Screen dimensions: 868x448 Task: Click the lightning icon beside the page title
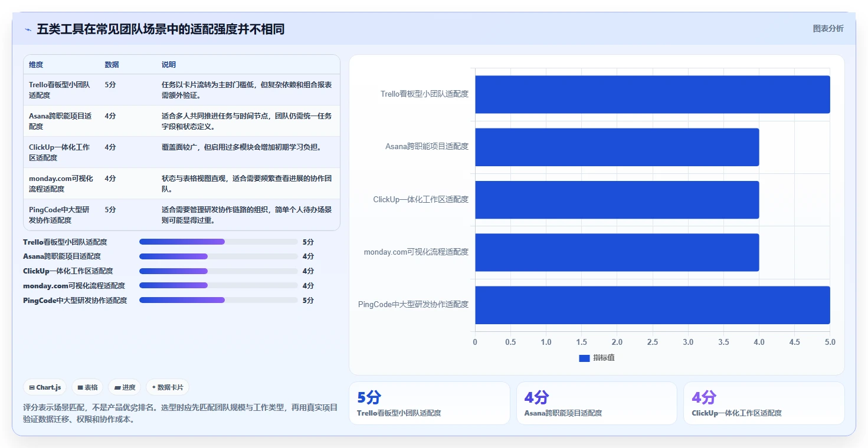(x=28, y=29)
